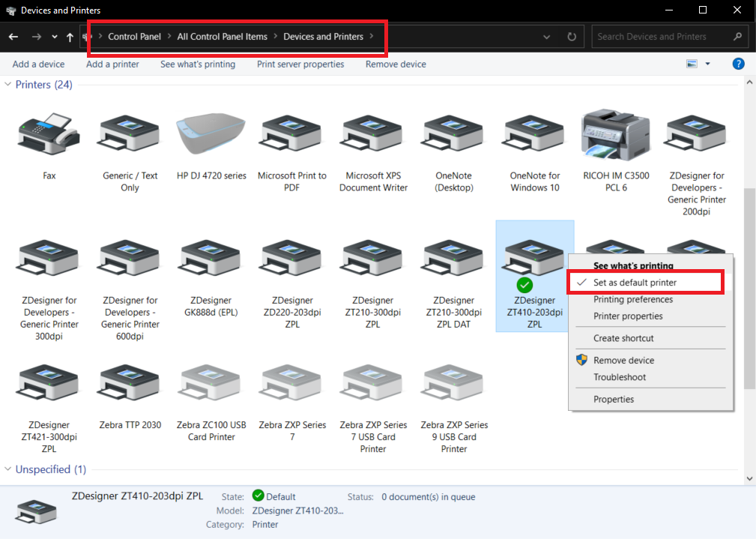
Task: Click Print server properties
Action: pos(300,64)
